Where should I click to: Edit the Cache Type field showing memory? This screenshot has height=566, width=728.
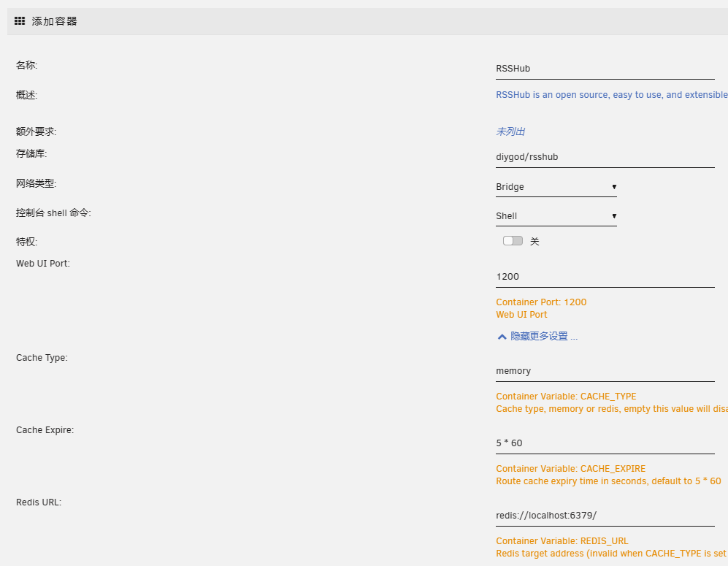click(605, 371)
